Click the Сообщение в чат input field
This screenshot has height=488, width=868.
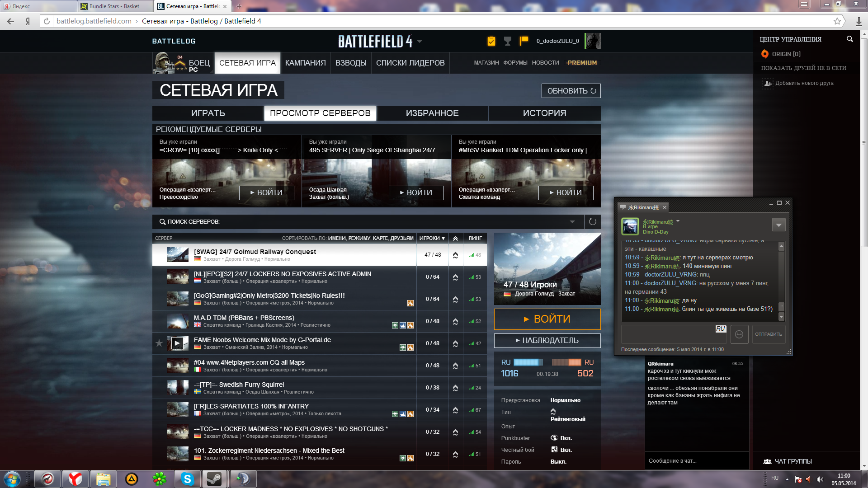[x=697, y=461]
